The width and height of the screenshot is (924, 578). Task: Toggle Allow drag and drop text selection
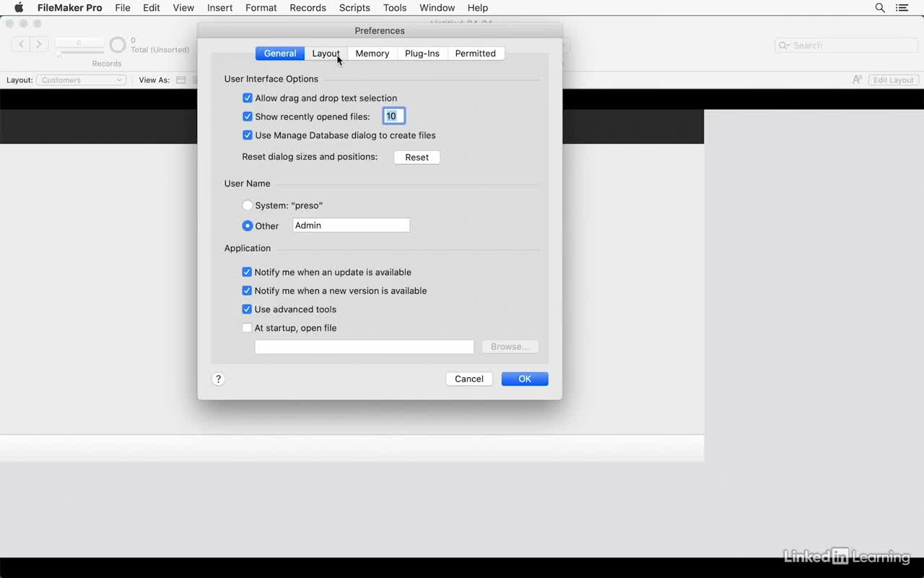click(248, 98)
